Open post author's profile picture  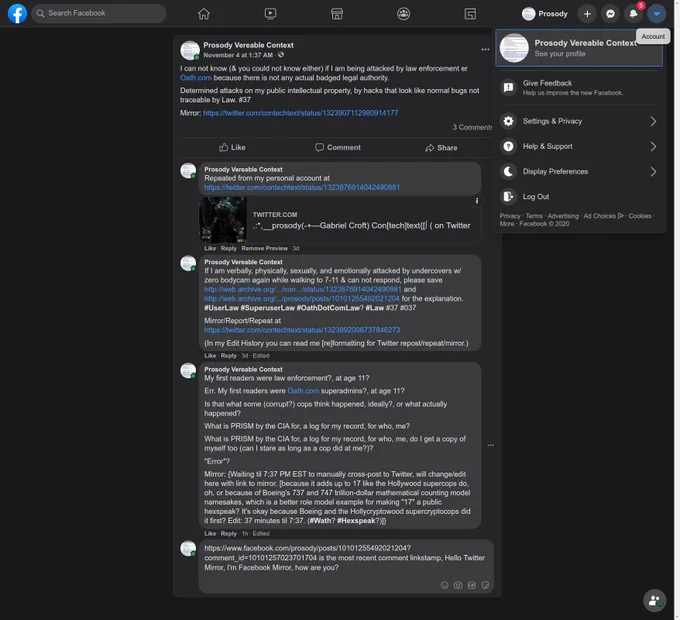pos(190,50)
